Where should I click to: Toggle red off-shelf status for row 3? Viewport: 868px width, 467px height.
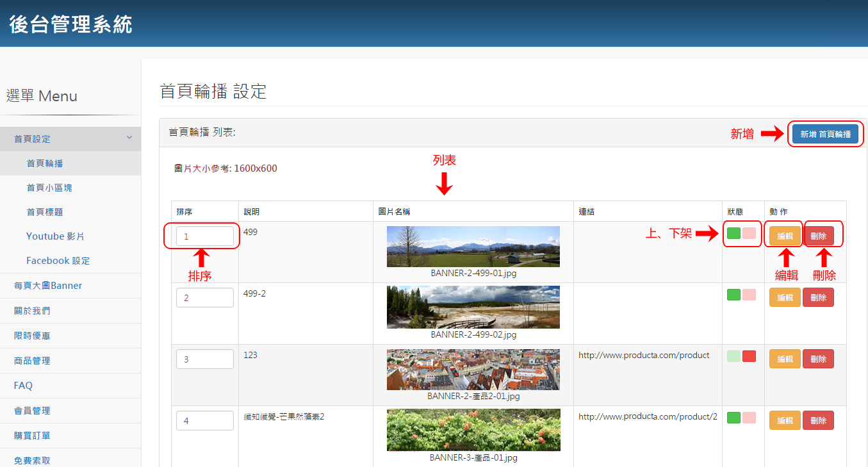(x=749, y=356)
